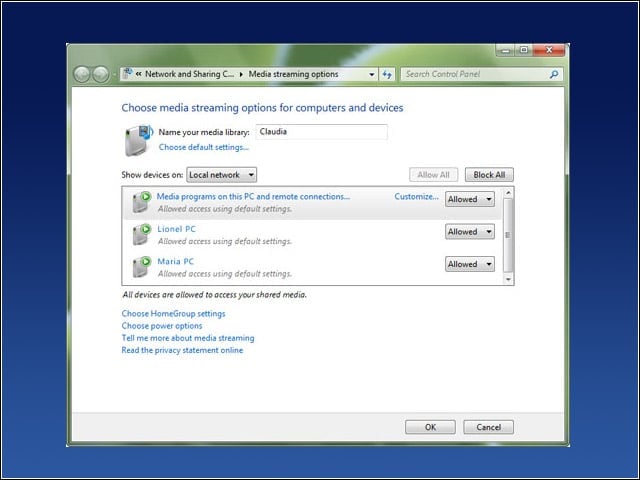Click the search magnifier icon
Viewport: 640px width, 480px height.
554,74
